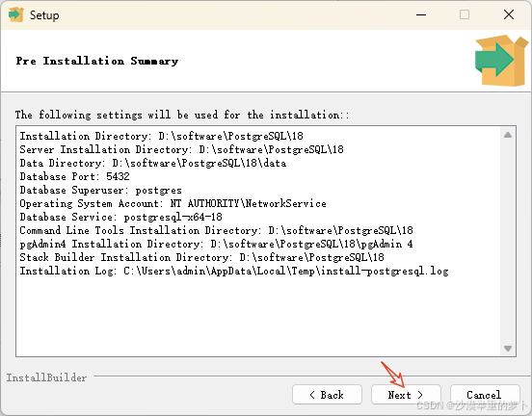
Task: Click the installer box arrow logo
Action: click(501, 61)
